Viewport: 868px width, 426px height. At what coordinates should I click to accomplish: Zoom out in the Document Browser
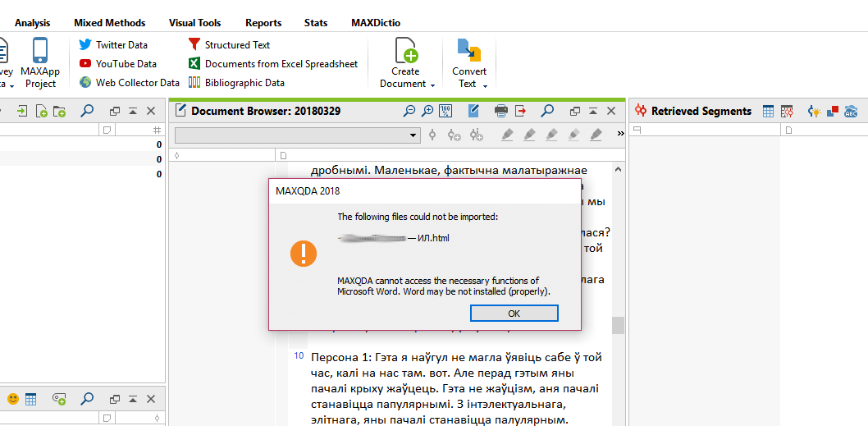tap(409, 111)
